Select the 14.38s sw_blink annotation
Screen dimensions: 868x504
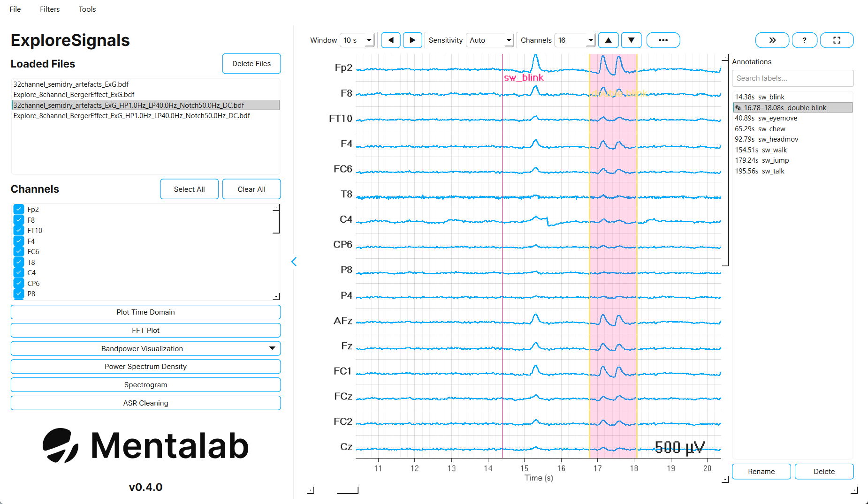(x=793, y=97)
